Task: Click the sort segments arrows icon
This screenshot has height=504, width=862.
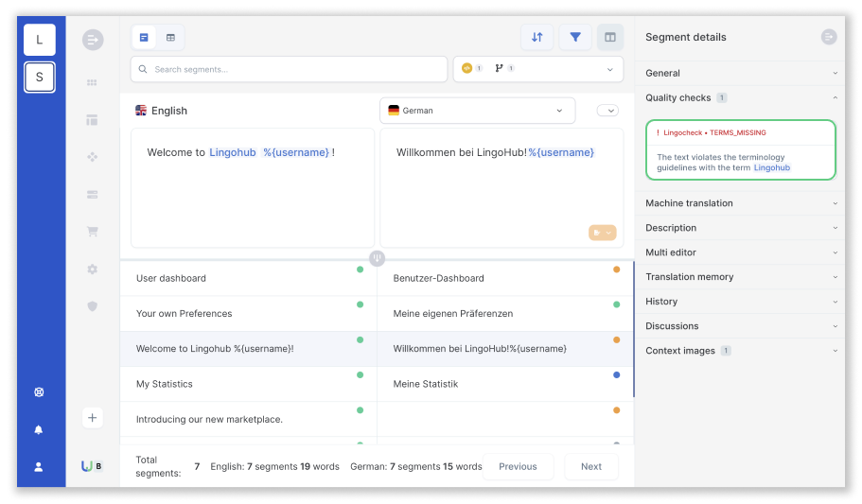Action: click(537, 38)
